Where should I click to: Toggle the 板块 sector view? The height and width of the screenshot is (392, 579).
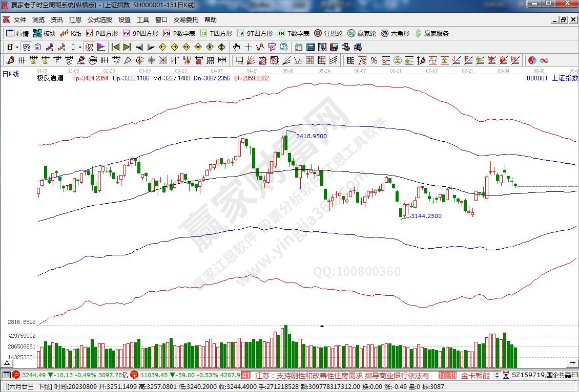click(45, 33)
